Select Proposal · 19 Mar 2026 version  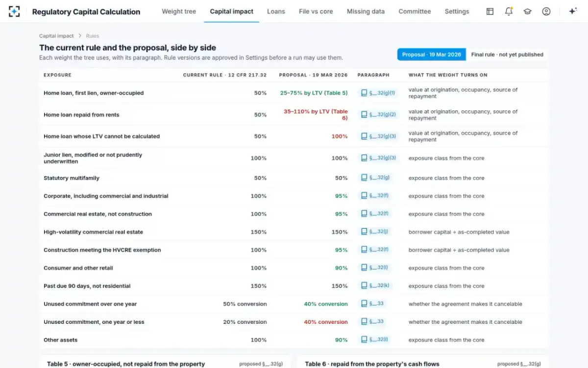pos(432,54)
